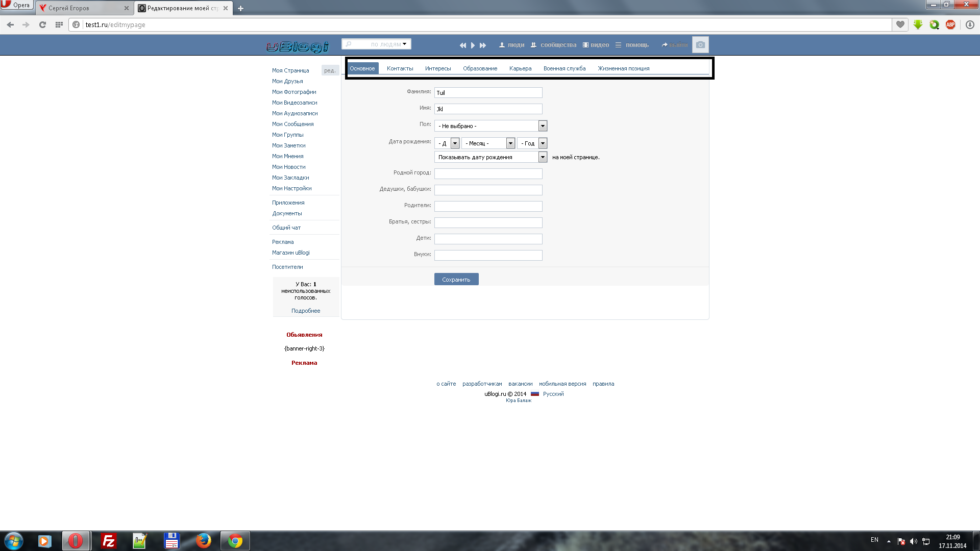Open the Месяц birth month dropdown
The image size is (980, 551).
pyautogui.click(x=510, y=143)
